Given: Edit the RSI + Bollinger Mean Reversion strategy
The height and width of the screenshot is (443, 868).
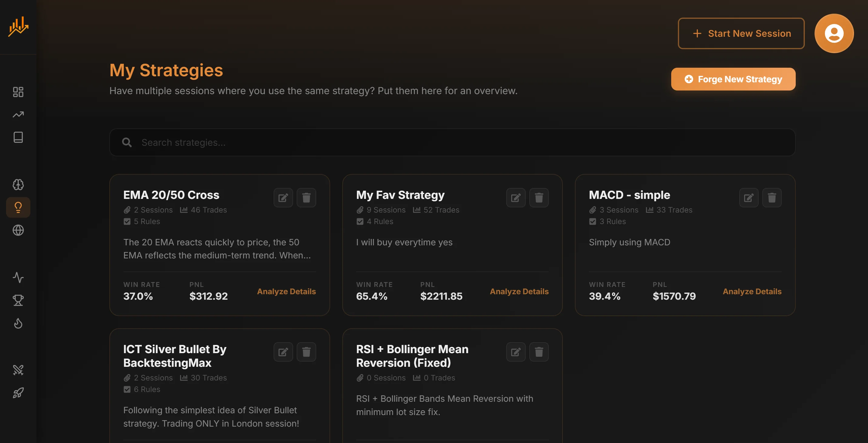Looking at the screenshot, I should coord(516,352).
